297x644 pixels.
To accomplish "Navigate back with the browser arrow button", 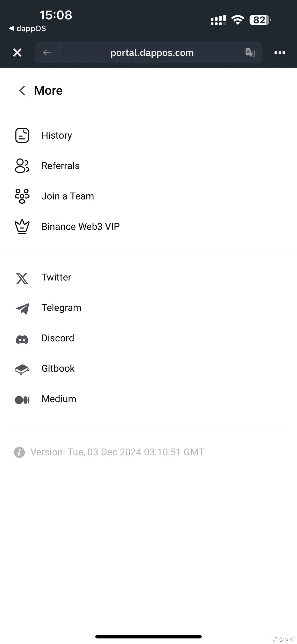I will [x=47, y=52].
